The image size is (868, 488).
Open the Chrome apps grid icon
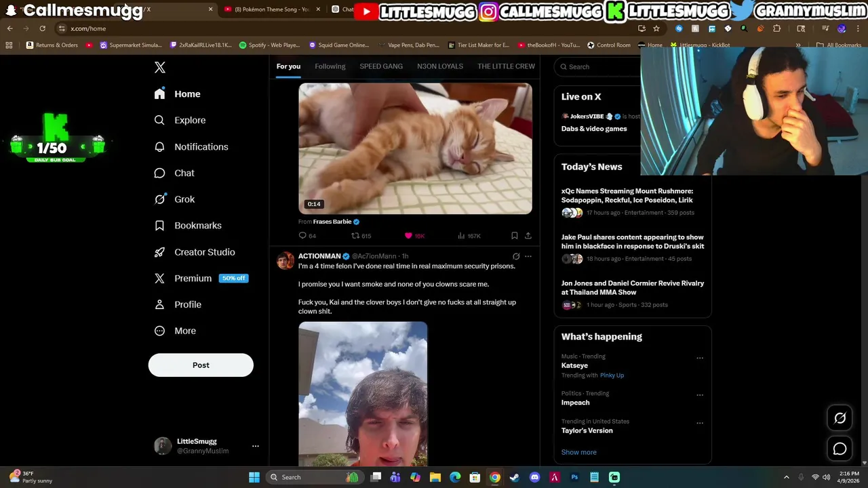tap(9, 45)
